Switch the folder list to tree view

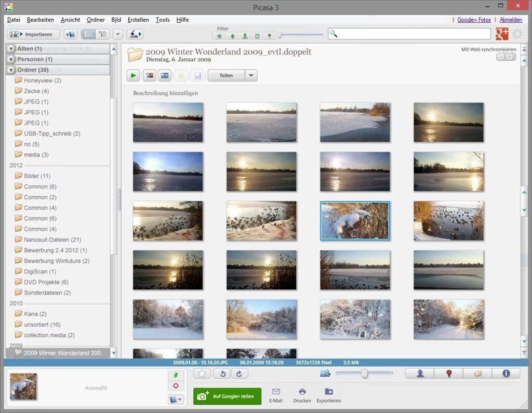pyautogui.click(x=103, y=34)
